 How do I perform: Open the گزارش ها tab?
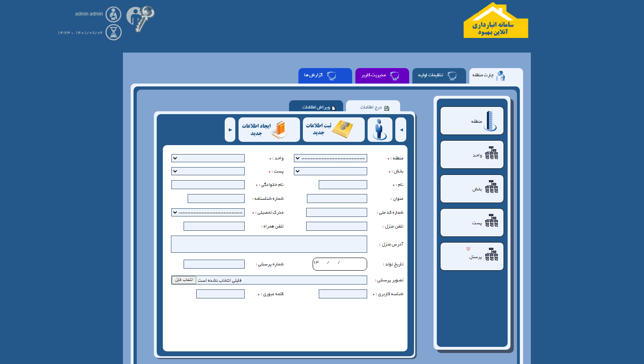click(x=325, y=75)
